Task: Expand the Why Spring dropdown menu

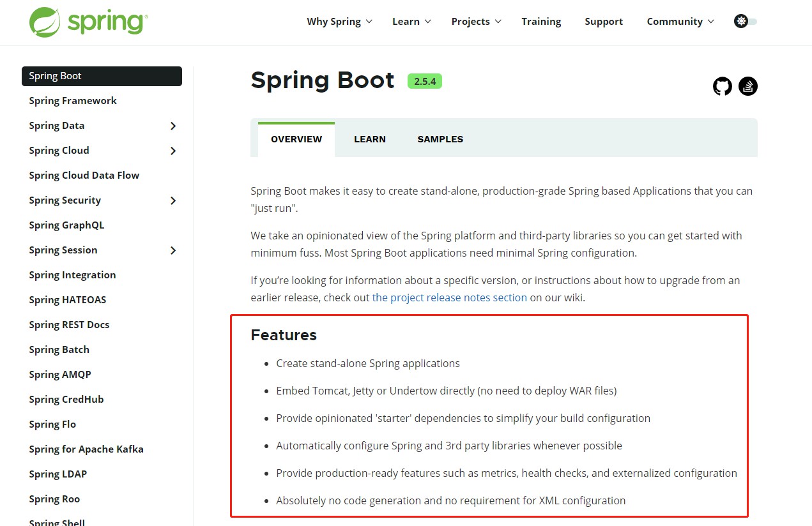Action: (339, 22)
